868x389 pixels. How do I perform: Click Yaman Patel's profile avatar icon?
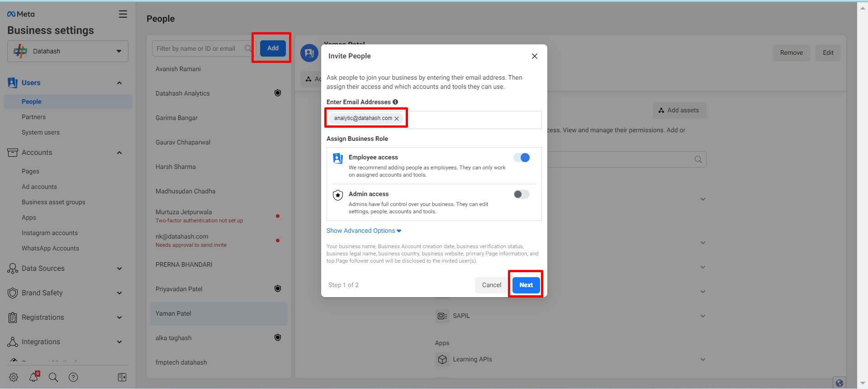309,53
